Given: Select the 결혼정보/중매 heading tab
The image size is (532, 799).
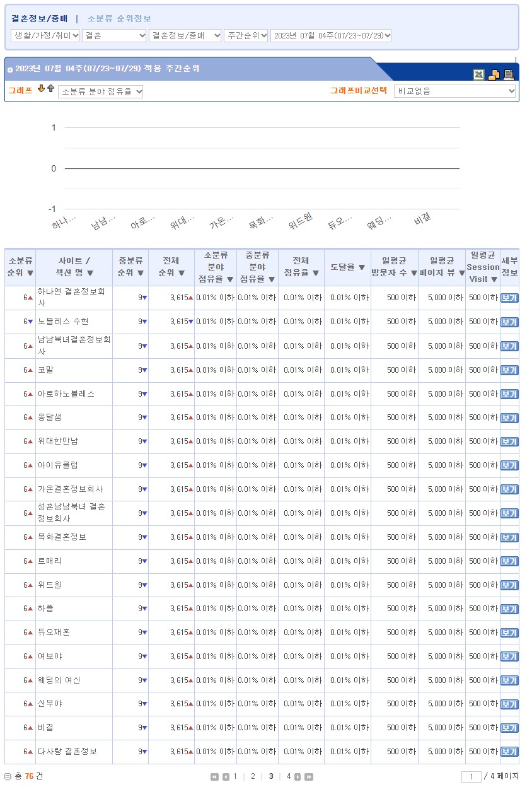Looking at the screenshot, I should coord(39,19).
